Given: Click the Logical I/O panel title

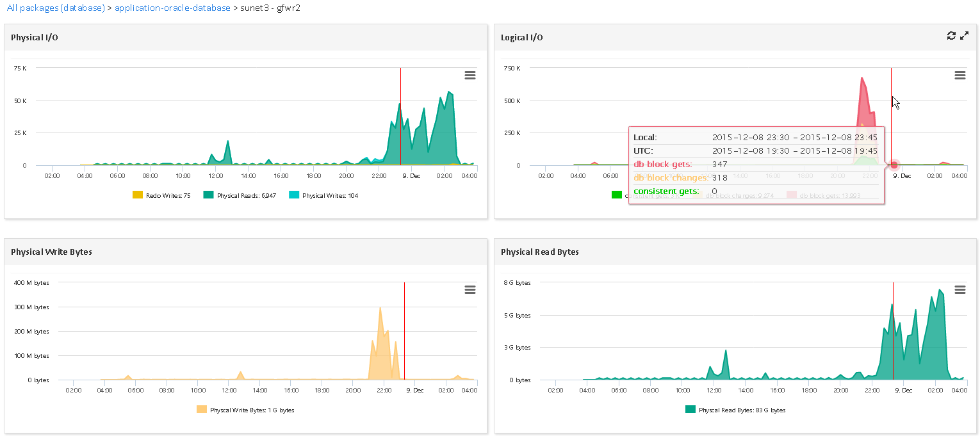Looking at the screenshot, I should tap(521, 38).
